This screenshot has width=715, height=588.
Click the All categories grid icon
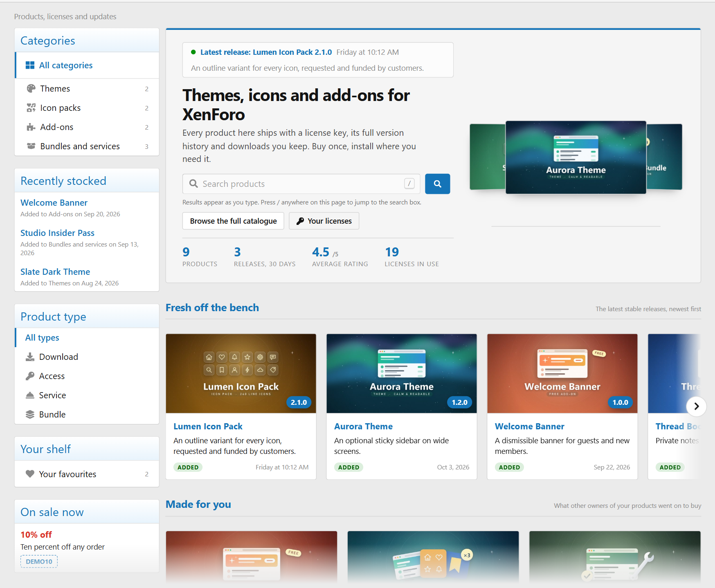click(30, 65)
